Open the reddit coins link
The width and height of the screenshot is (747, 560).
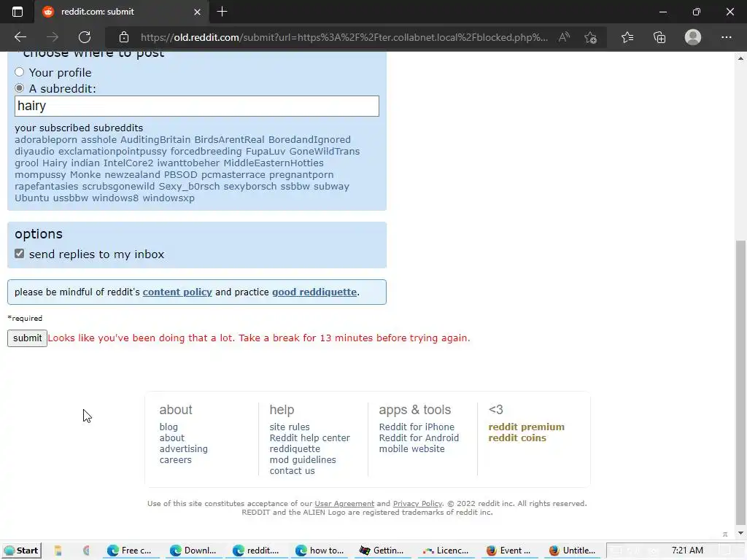tap(517, 438)
